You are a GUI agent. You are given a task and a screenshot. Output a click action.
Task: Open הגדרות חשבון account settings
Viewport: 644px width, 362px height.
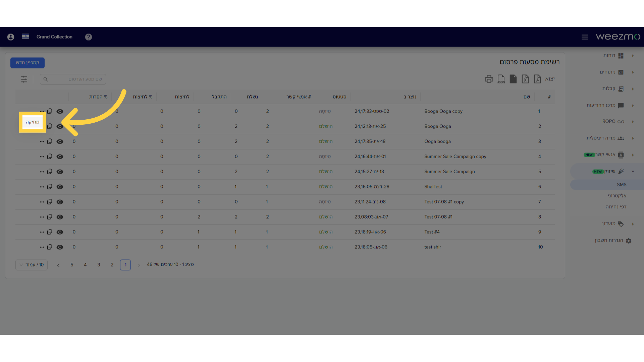pos(613,241)
